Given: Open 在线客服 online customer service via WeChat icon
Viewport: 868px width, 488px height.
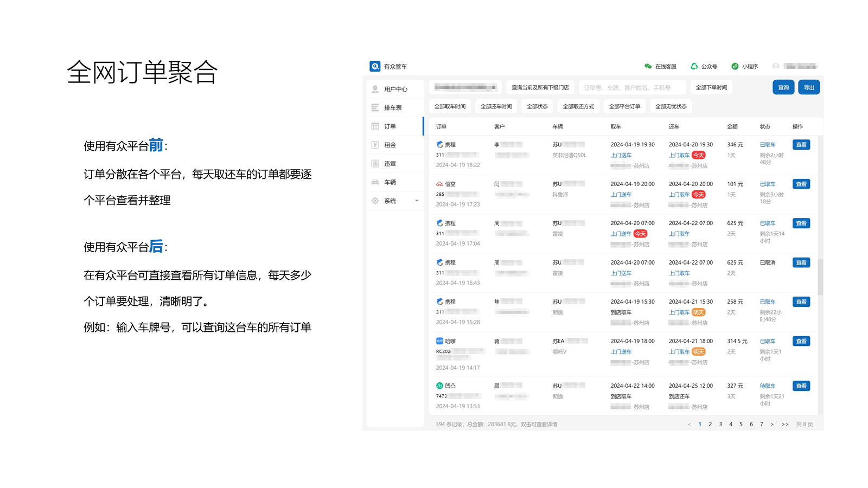Looking at the screenshot, I should [648, 66].
